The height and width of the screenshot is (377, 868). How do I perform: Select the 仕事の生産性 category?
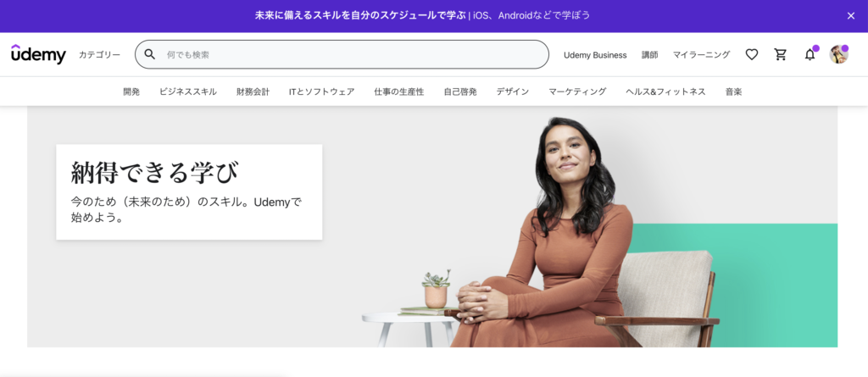click(x=399, y=91)
